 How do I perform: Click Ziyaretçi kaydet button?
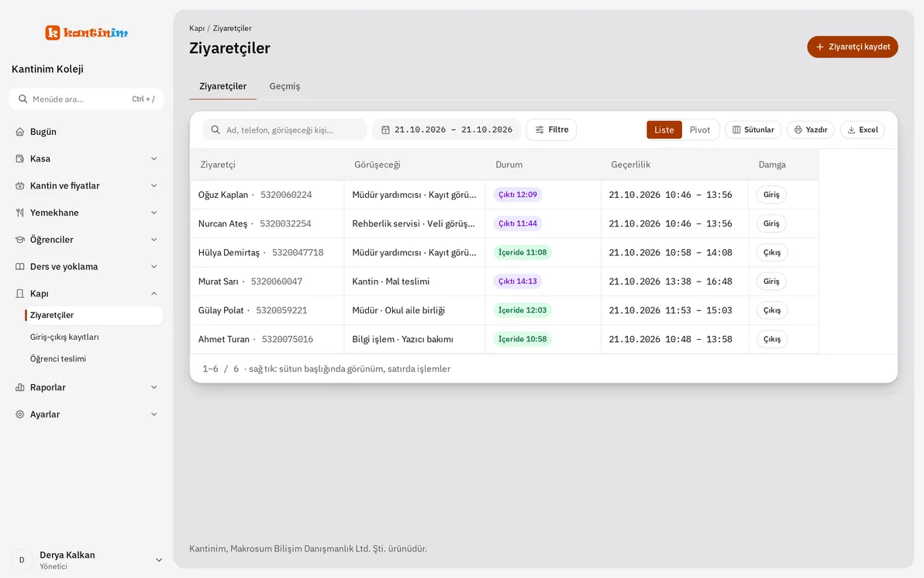pyautogui.click(x=853, y=47)
